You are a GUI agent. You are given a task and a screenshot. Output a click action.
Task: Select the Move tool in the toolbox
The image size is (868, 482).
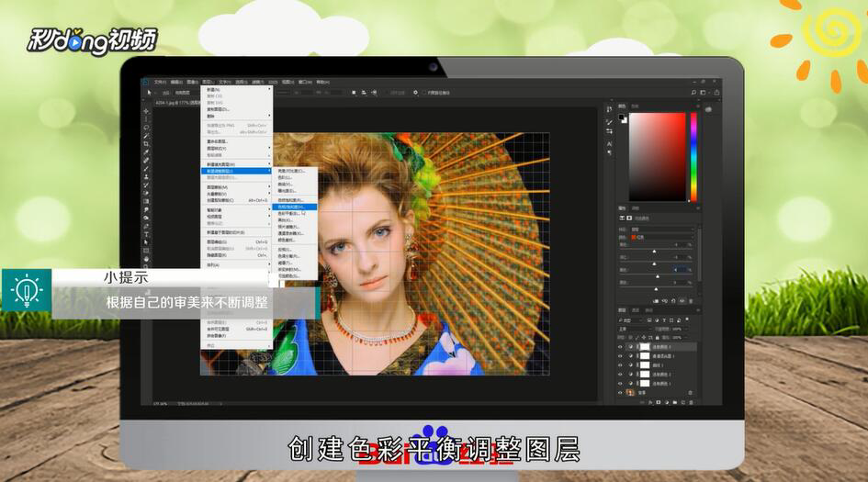click(x=146, y=111)
